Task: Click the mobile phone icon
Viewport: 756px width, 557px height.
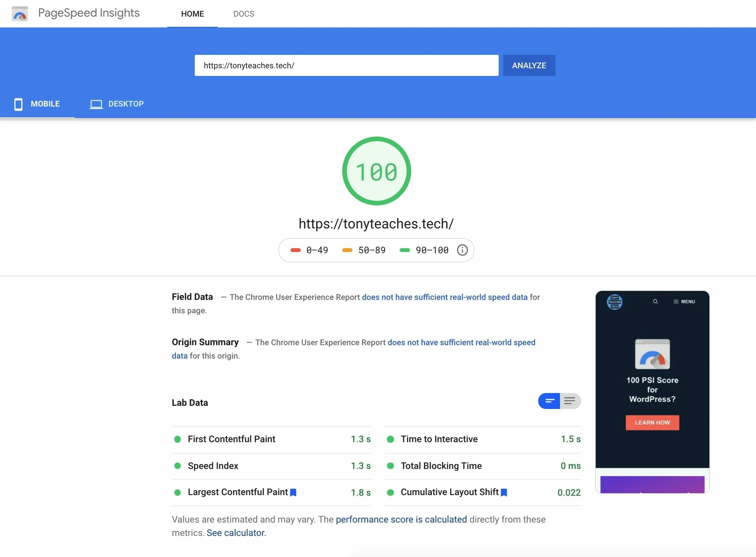Action: [18, 104]
